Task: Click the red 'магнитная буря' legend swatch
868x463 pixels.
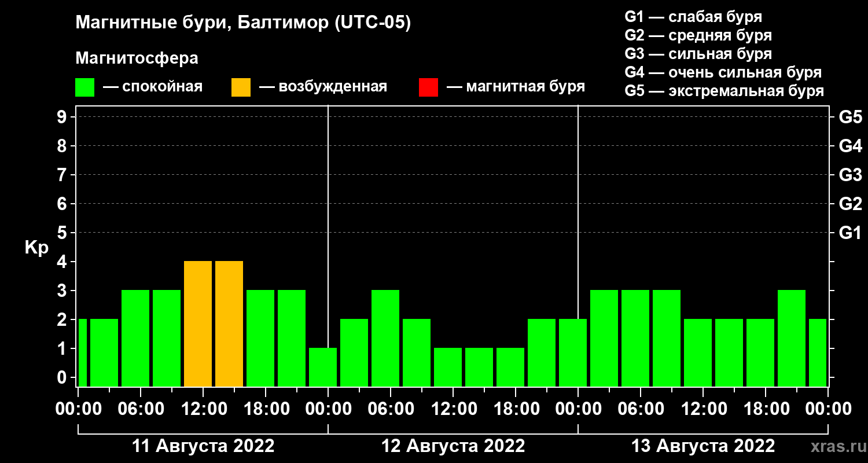Action: coord(428,87)
